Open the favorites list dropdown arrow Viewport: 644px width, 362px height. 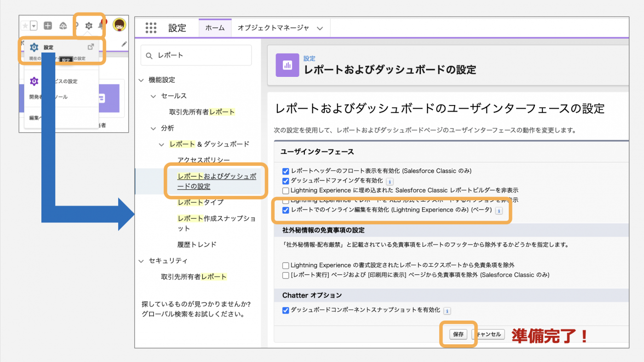(34, 26)
